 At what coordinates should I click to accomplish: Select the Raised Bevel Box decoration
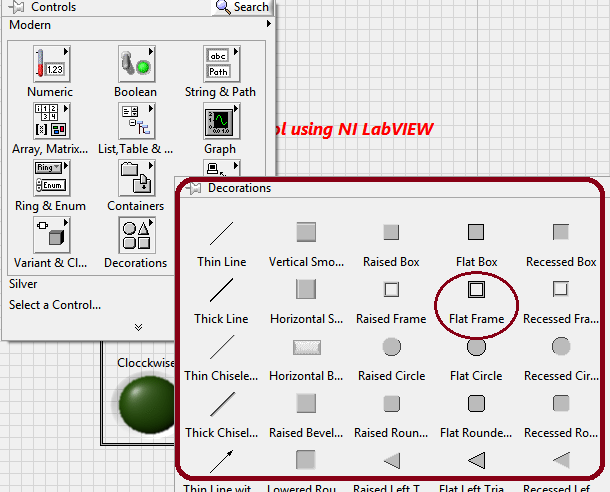[306, 403]
